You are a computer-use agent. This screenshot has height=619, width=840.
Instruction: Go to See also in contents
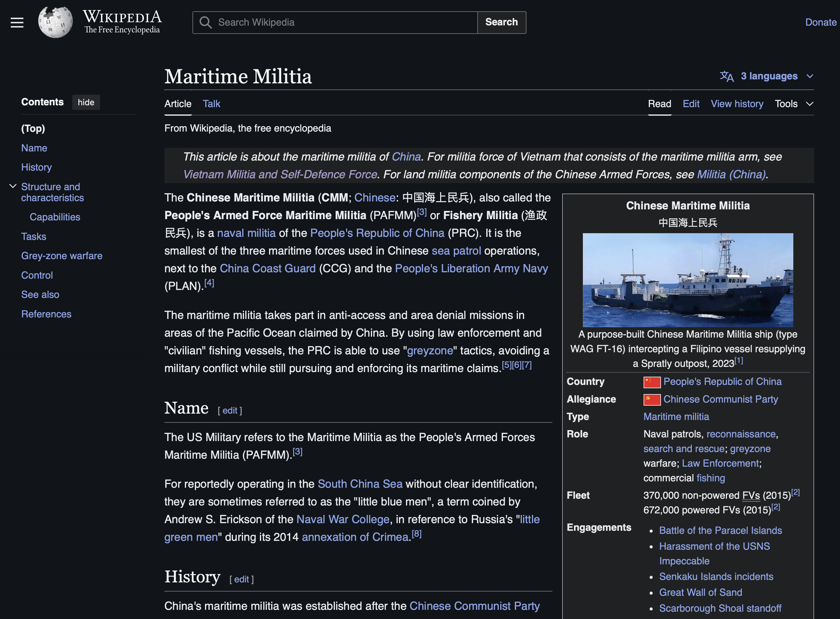pyautogui.click(x=40, y=295)
